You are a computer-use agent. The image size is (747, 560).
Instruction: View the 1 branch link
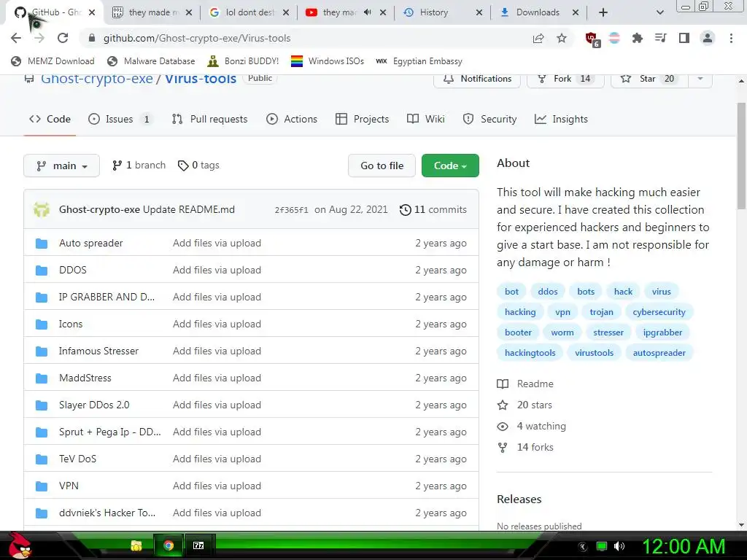click(x=139, y=166)
